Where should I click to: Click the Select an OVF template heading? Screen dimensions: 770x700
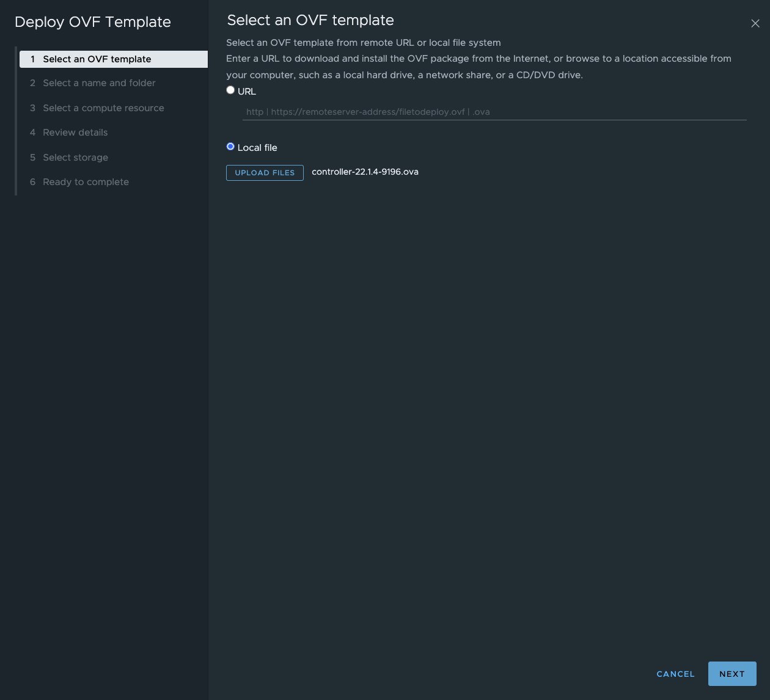[x=310, y=20]
